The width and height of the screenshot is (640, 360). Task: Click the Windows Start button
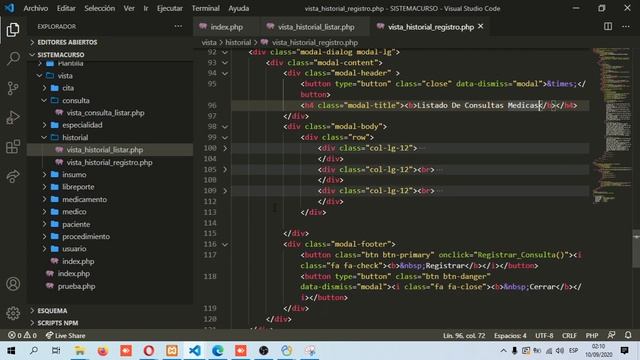point(11,351)
